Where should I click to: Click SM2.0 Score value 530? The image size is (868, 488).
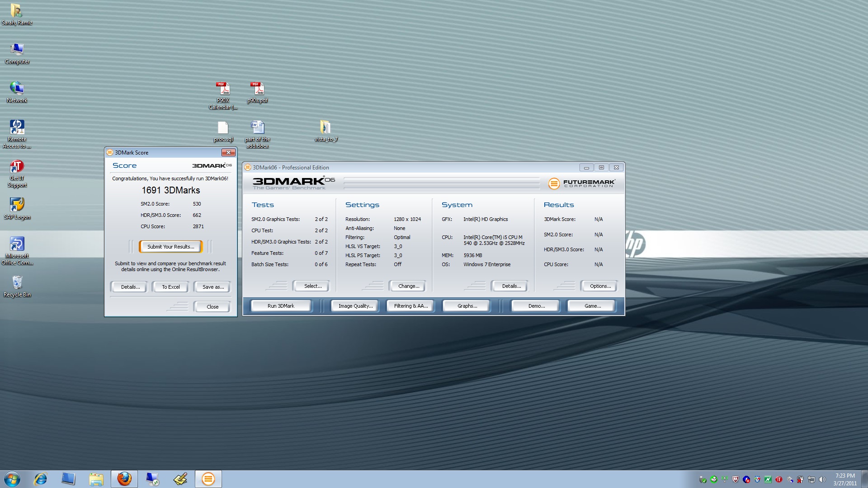(x=197, y=204)
